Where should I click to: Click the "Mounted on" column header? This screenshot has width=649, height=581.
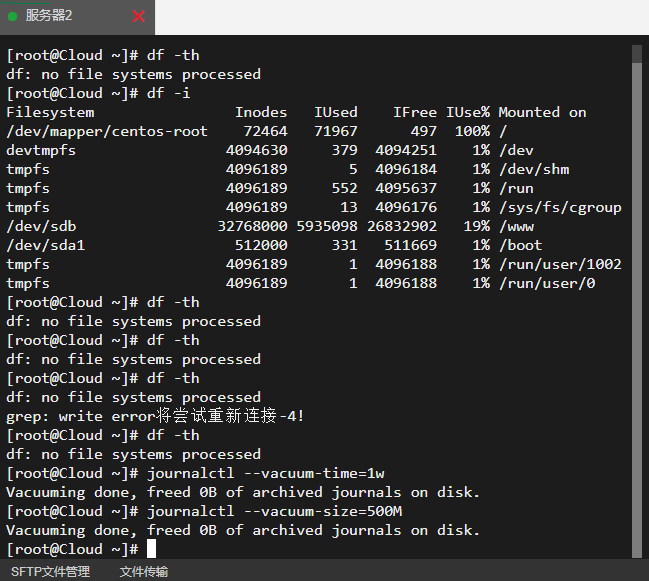tap(542, 112)
